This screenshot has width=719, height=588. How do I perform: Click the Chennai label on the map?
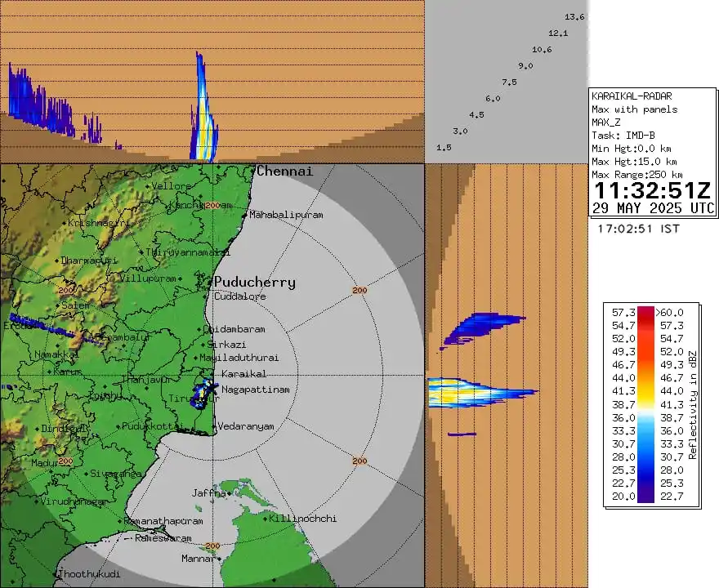click(284, 171)
